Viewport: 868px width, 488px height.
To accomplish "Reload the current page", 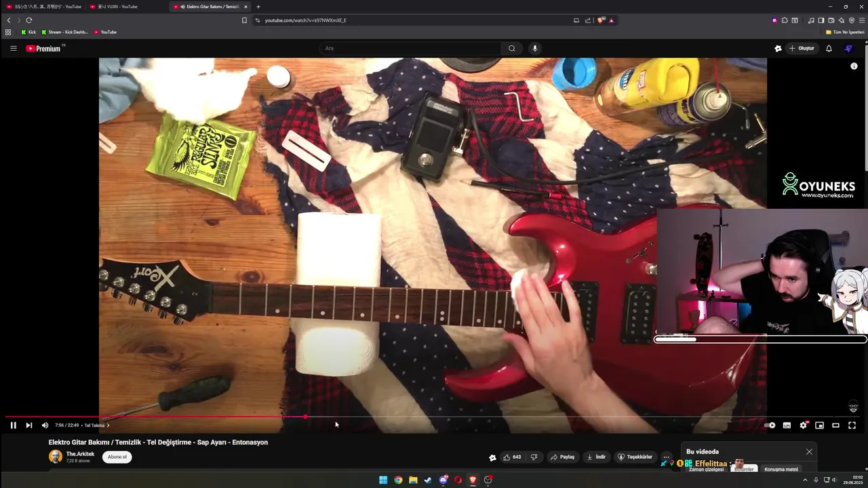I will tap(28, 20).
